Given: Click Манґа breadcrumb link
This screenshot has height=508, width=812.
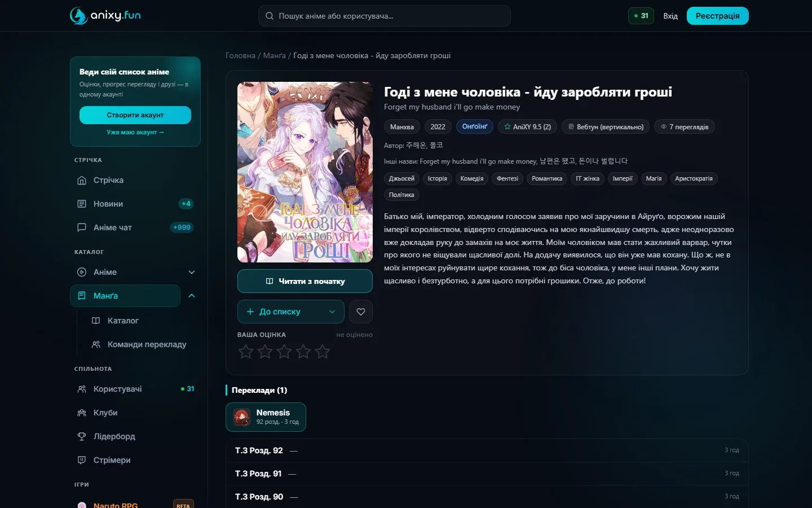Looking at the screenshot, I should tap(275, 55).
